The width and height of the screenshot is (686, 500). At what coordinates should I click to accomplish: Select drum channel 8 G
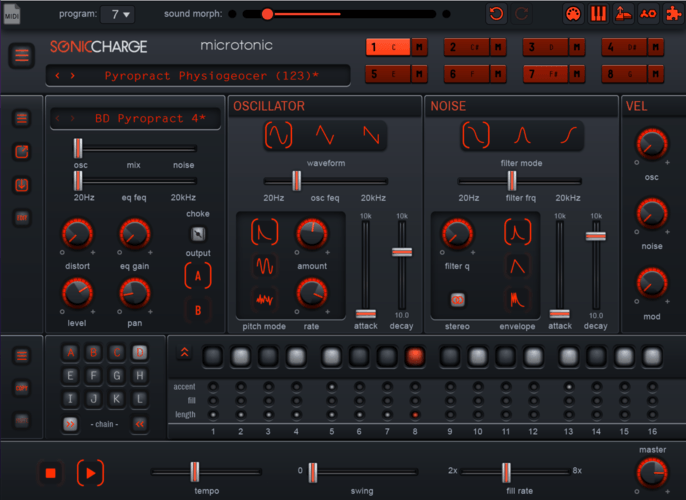(x=624, y=74)
